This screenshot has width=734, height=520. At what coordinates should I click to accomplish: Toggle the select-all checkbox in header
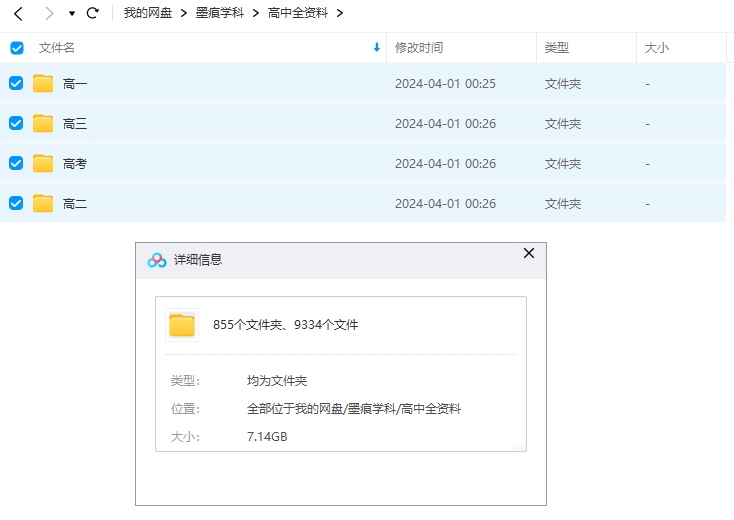[17, 48]
